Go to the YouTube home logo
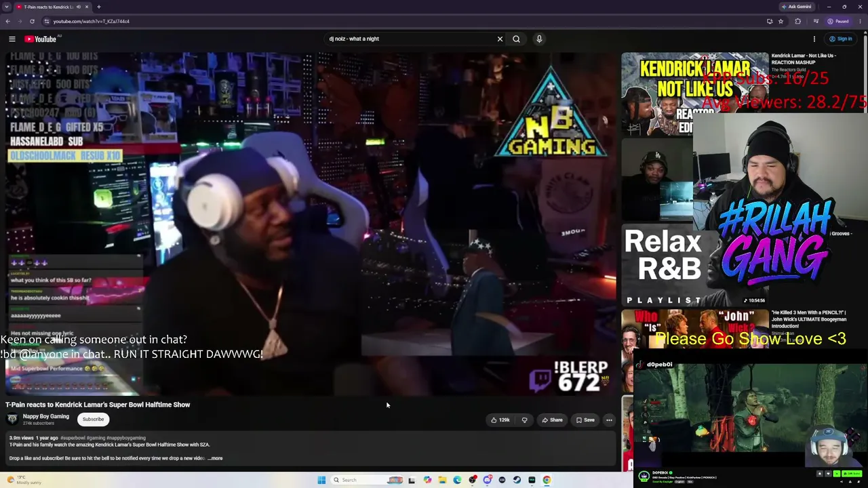This screenshot has height=488, width=868. 41,39
